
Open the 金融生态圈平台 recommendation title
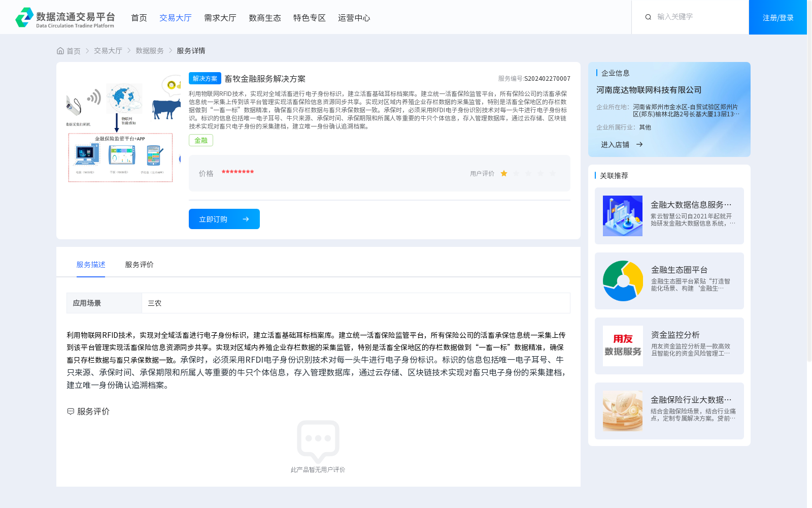click(x=679, y=270)
